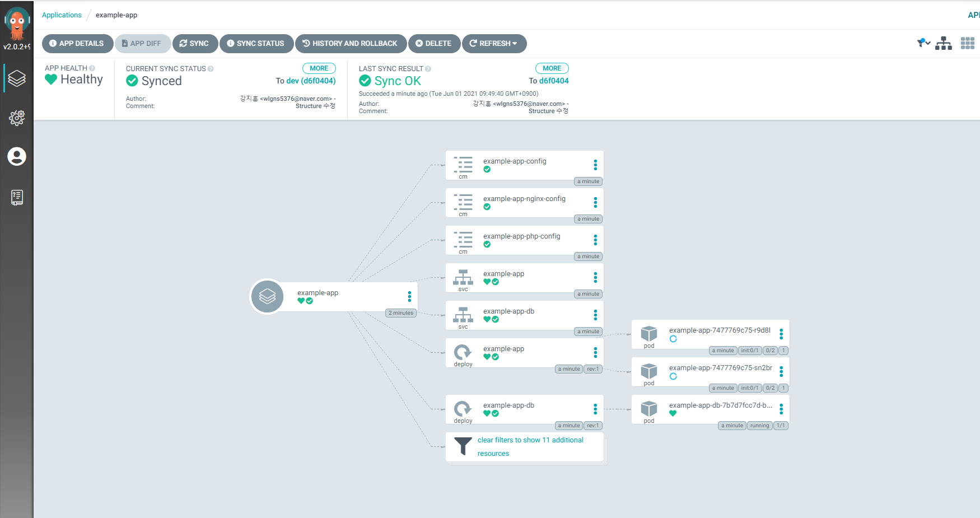This screenshot has height=518, width=980.
Task: Go to Applications breadcrumb link
Action: [62, 15]
